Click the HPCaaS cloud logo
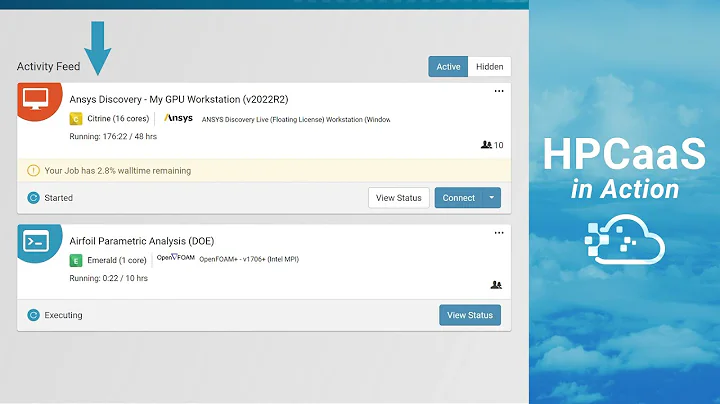 [x=624, y=240]
